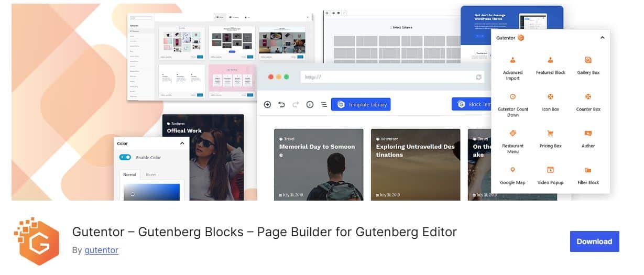Switch to the Normal color tab
This screenshot has width=644, height=275.
(129, 174)
